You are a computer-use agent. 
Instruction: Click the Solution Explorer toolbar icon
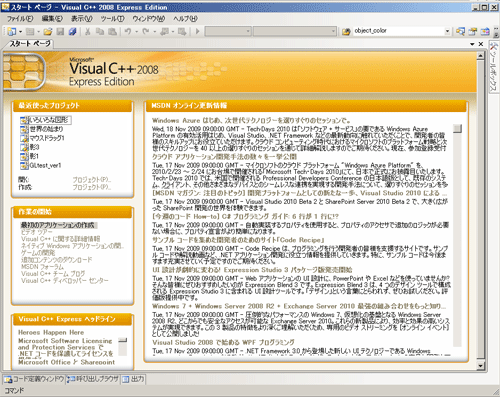(460, 31)
